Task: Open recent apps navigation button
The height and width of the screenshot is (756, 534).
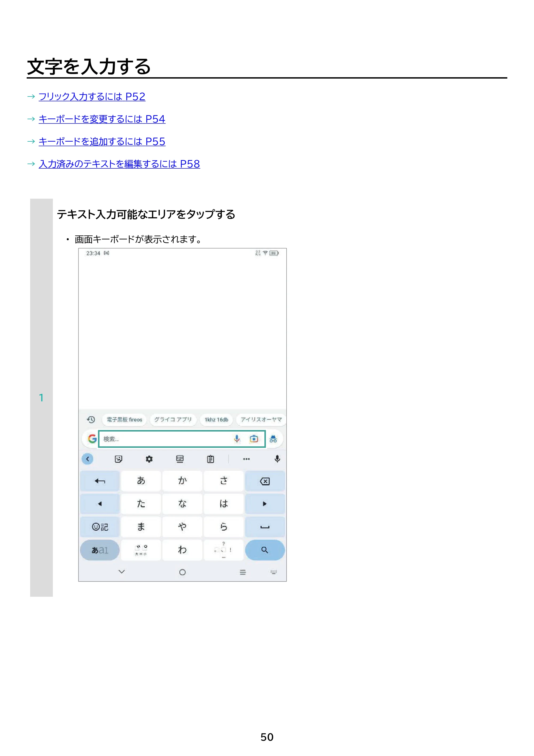Action: pos(243,572)
